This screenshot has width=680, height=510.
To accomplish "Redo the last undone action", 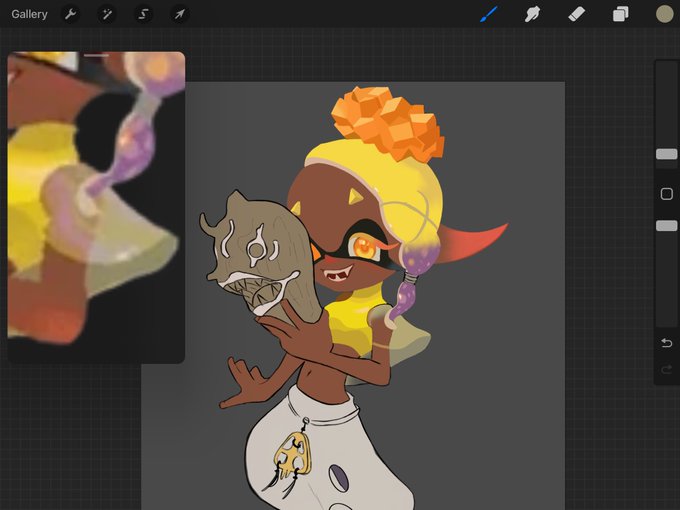I will pyautogui.click(x=667, y=369).
